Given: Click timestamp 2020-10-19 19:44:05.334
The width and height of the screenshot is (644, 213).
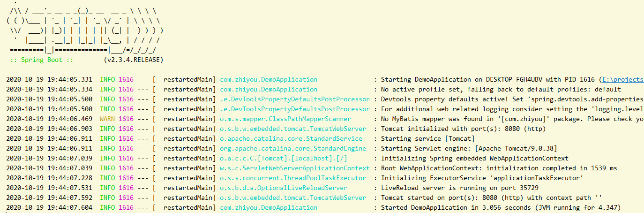Looking at the screenshot, I should (x=49, y=90).
